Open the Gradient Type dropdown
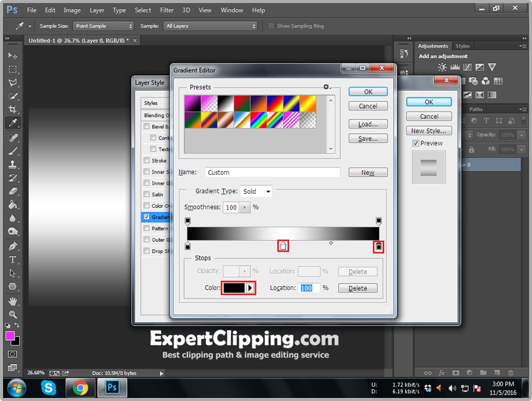The height and width of the screenshot is (401, 532). coord(256,191)
